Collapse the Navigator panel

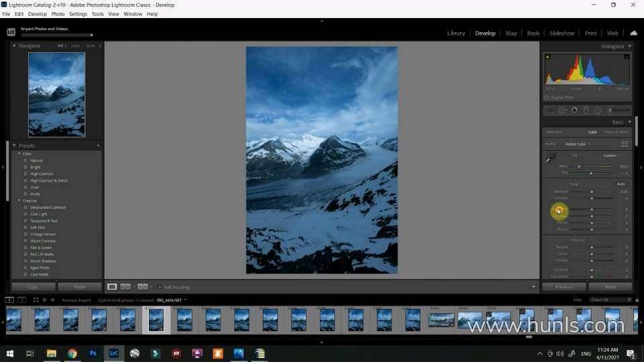point(14,46)
